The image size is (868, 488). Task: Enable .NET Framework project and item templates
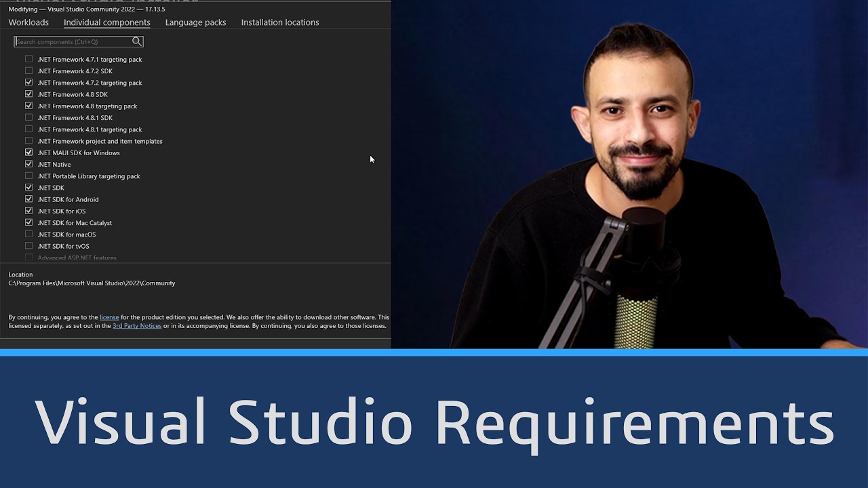28,141
